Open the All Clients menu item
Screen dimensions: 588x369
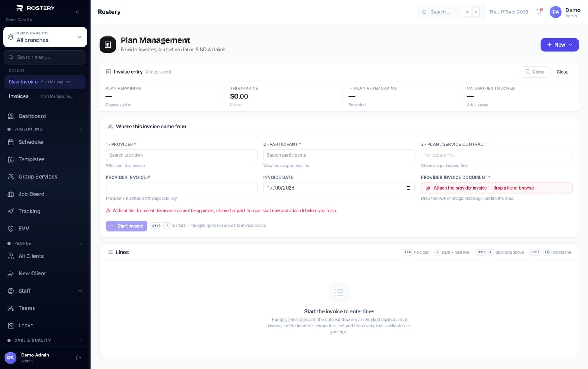(45, 256)
